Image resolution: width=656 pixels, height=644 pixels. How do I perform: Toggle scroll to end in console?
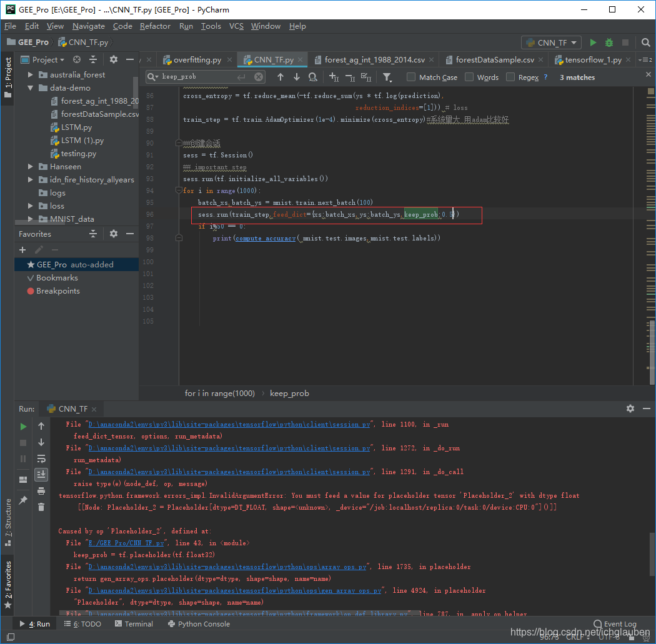tap(41, 475)
